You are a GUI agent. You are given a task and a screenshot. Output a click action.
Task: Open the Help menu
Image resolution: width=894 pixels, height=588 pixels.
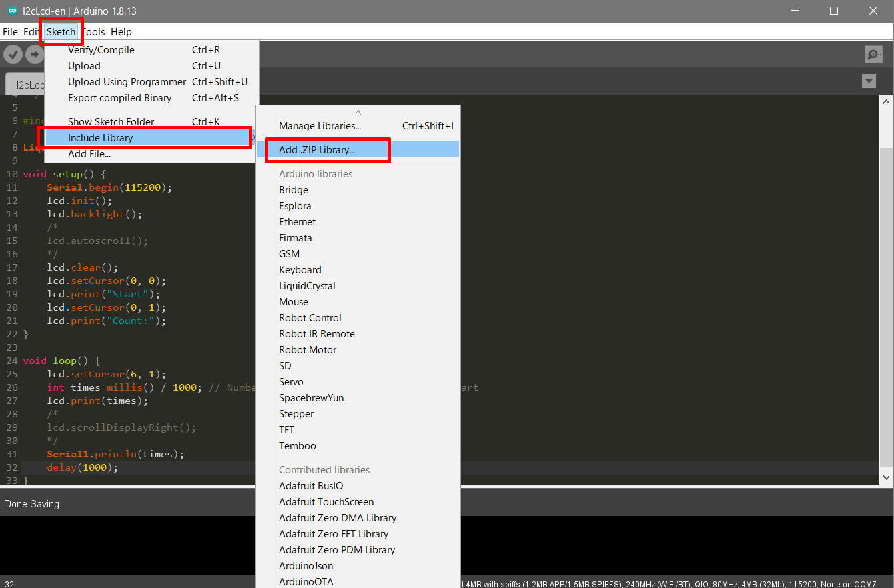(121, 31)
